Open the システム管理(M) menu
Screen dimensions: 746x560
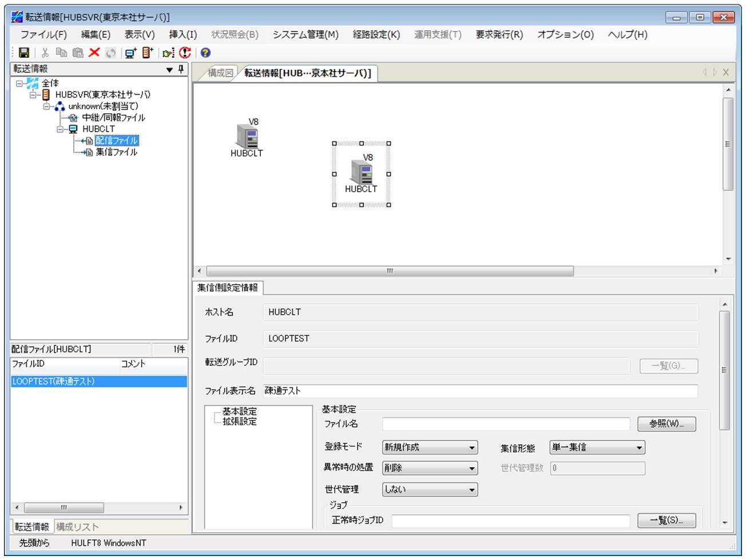click(306, 35)
